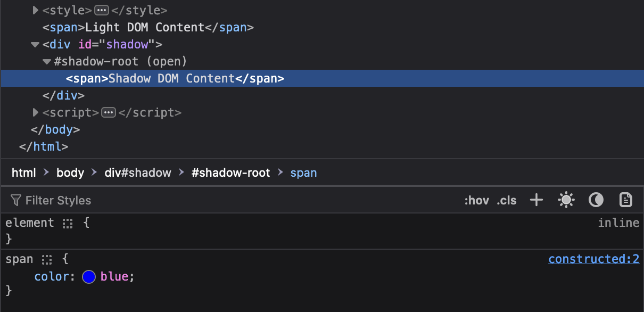Add a new style rule with plus icon

[x=536, y=200]
